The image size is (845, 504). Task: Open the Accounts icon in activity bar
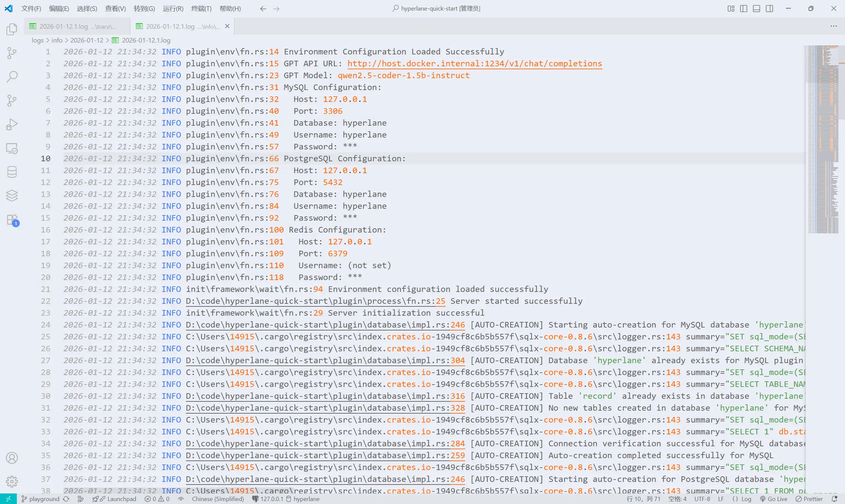click(12, 458)
